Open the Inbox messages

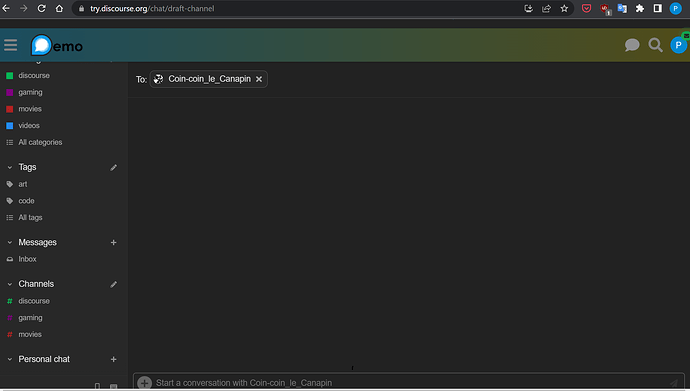pos(27,259)
